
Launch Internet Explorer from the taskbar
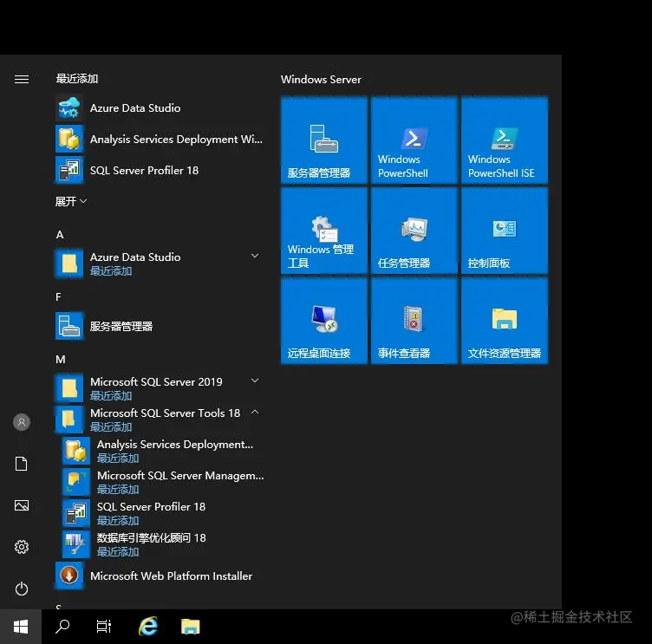(148, 627)
